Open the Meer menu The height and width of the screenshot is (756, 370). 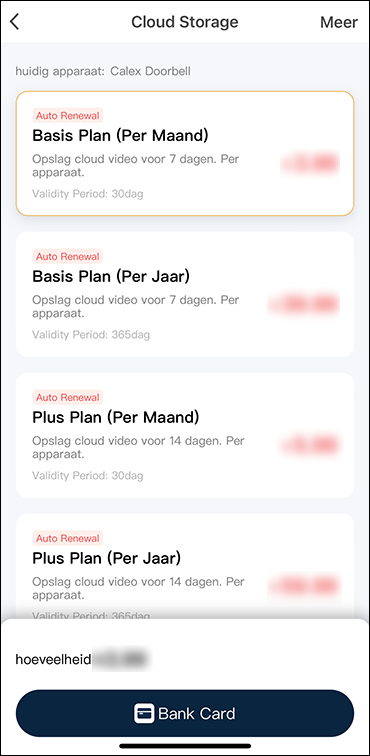point(339,22)
